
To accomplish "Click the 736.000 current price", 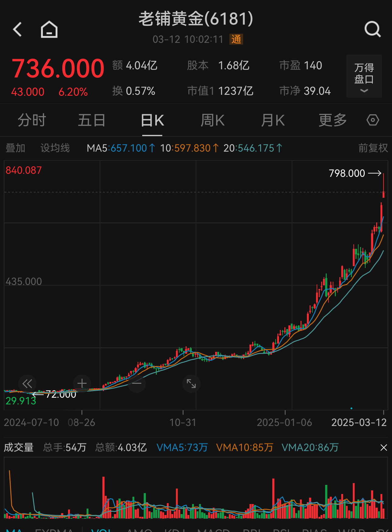I will coord(58,68).
